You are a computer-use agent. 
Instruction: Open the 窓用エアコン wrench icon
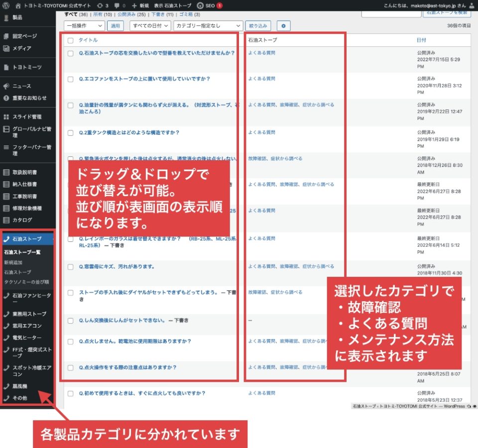6,326
